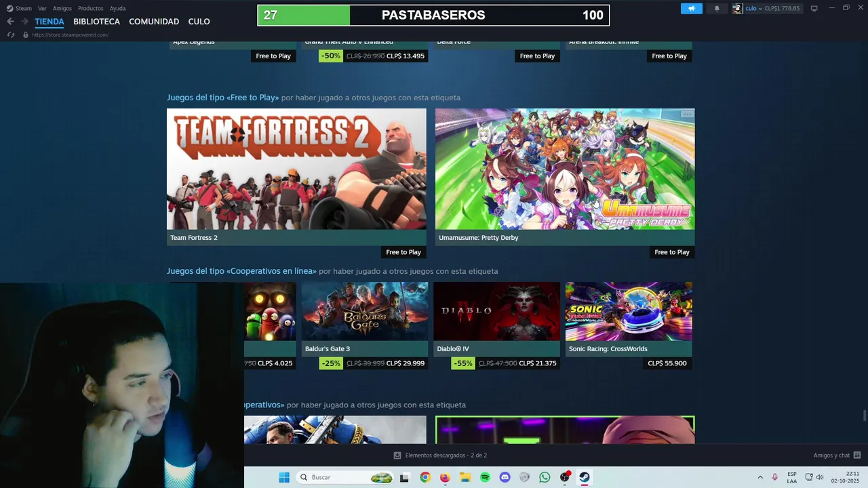
Task: Click wallet balance CLP$1.778,85
Action: [782, 8]
